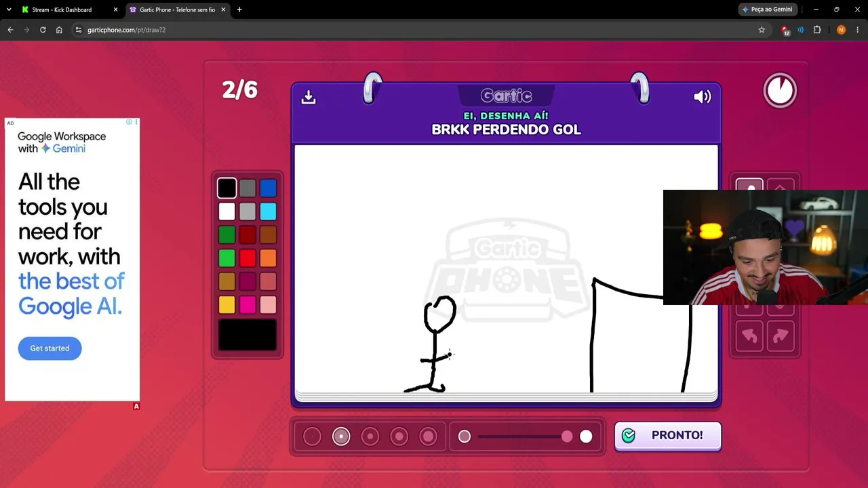Viewport: 868px width, 488px height.
Task: Pick the salmon color swatch
Action: 268,281
